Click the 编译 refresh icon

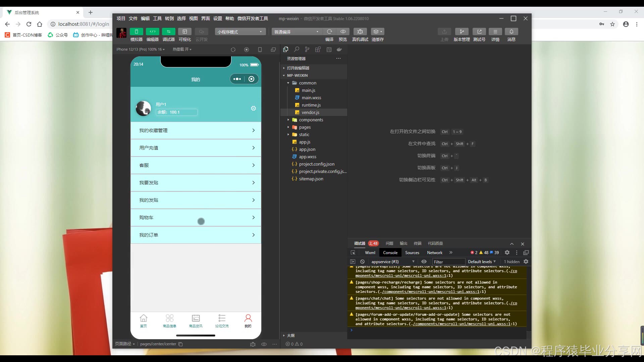point(329,32)
